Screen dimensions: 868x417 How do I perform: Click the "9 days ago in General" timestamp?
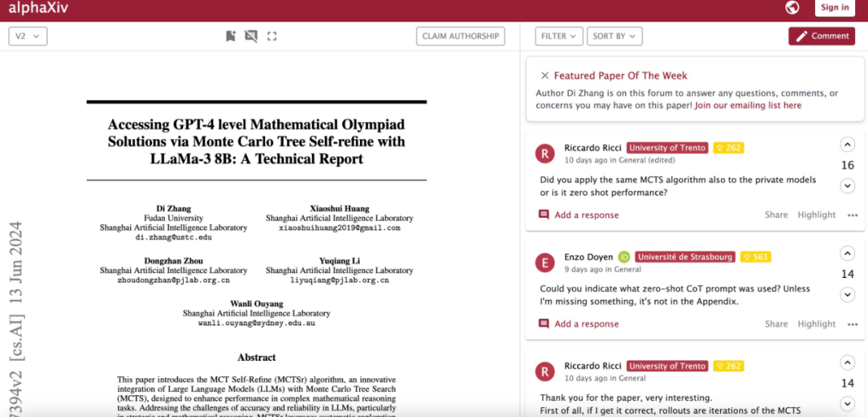click(602, 269)
